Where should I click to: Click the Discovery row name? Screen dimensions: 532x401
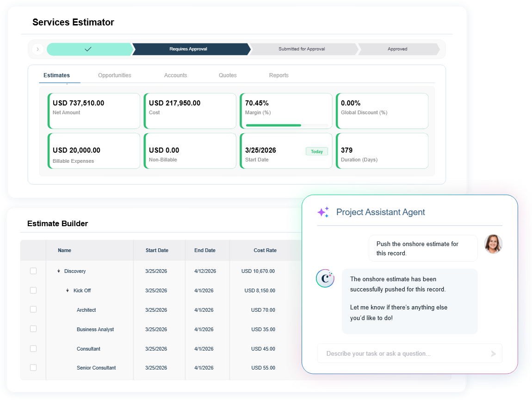pyautogui.click(x=75, y=271)
